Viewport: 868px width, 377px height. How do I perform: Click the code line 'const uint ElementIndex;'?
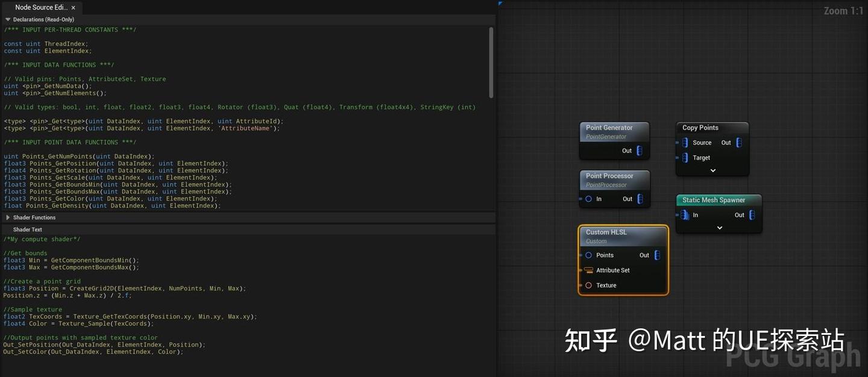point(48,51)
